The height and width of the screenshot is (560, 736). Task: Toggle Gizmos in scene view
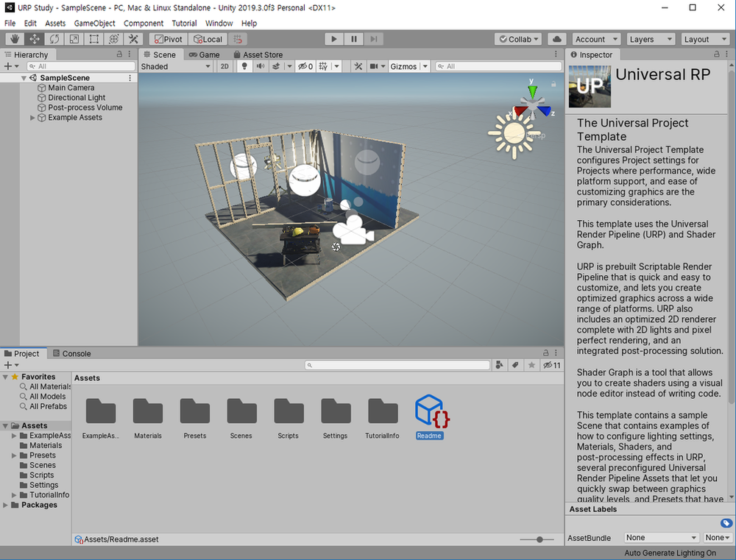point(403,66)
